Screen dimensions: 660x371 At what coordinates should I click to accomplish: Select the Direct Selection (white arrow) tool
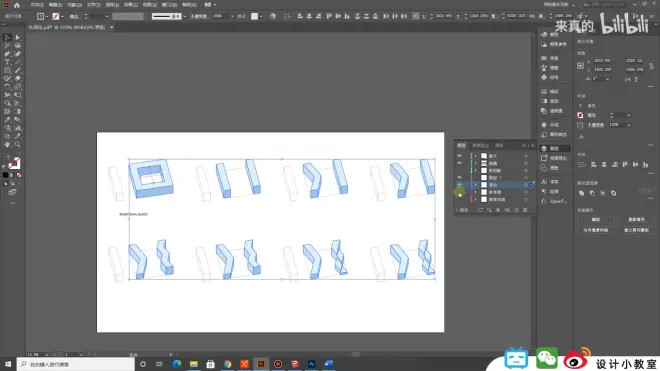[18, 37]
